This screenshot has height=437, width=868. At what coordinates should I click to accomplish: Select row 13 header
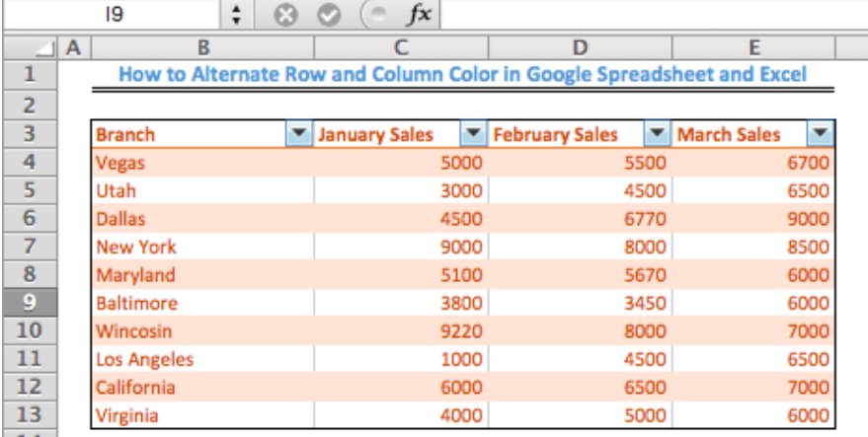(30, 414)
